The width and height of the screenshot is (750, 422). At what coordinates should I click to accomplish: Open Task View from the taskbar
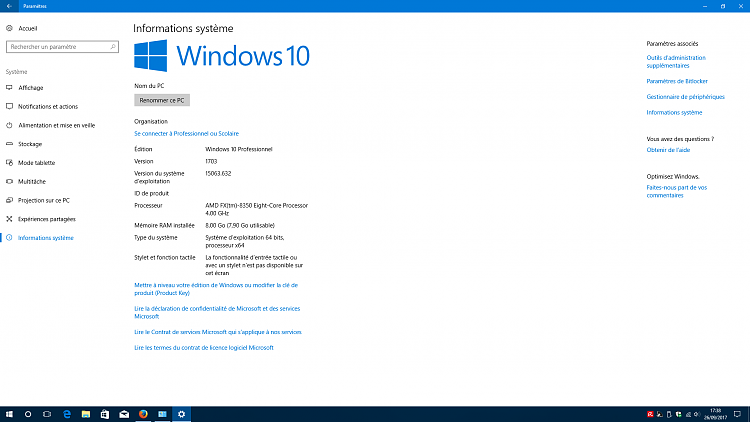pyautogui.click(x=47, y=414)
